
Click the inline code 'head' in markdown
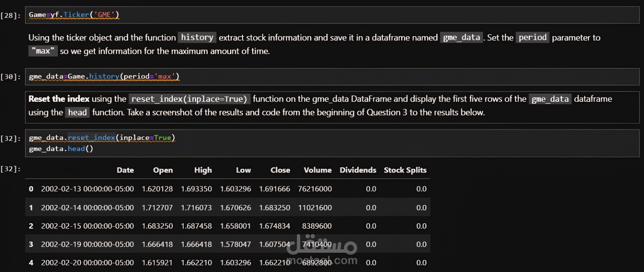click(77, 112)
